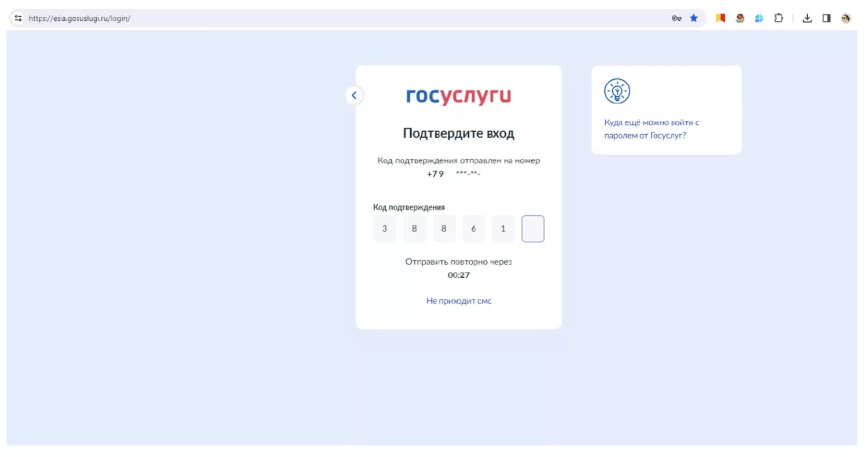Toggle the browser side panel icon
868x457 pixels.
point(826,18)
